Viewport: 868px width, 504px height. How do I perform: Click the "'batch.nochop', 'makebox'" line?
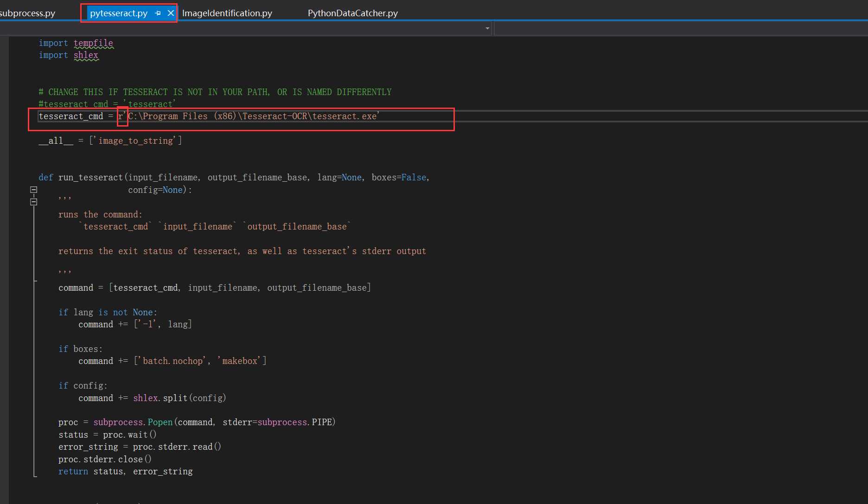click(172, 361)
